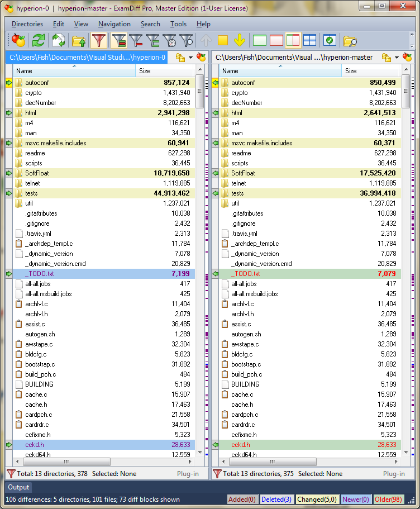Click the gray previous difference up arrow
Screen dimensions: 420x509
(206, 40)
